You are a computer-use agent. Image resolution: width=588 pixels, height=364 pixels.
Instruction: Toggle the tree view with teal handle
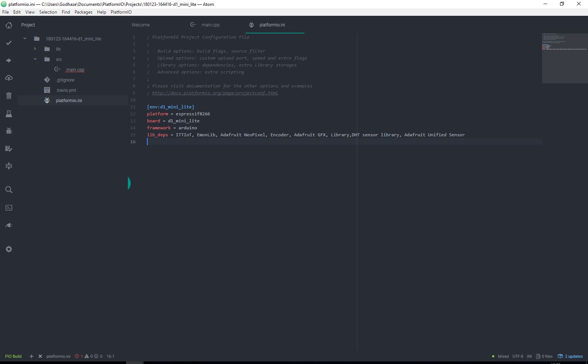(x=129, y=183)
